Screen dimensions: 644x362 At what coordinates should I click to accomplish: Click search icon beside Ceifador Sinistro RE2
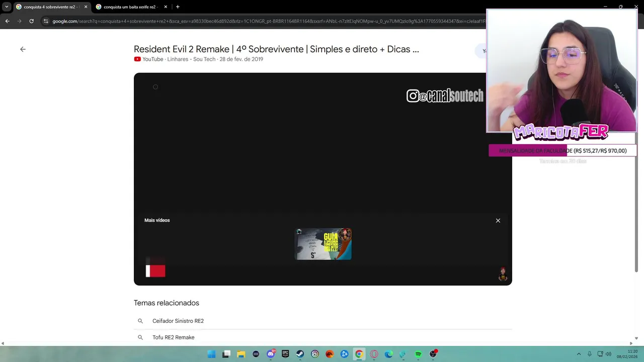point(140,321)
